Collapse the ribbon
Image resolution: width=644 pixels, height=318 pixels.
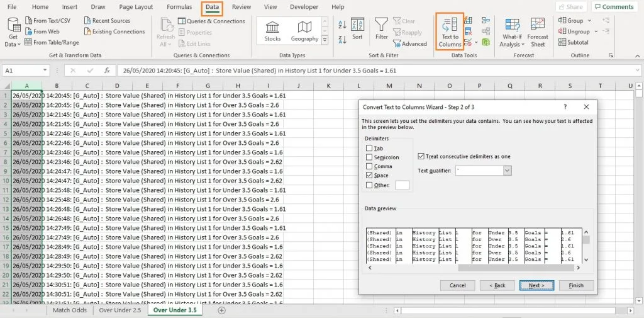(637, 55)
